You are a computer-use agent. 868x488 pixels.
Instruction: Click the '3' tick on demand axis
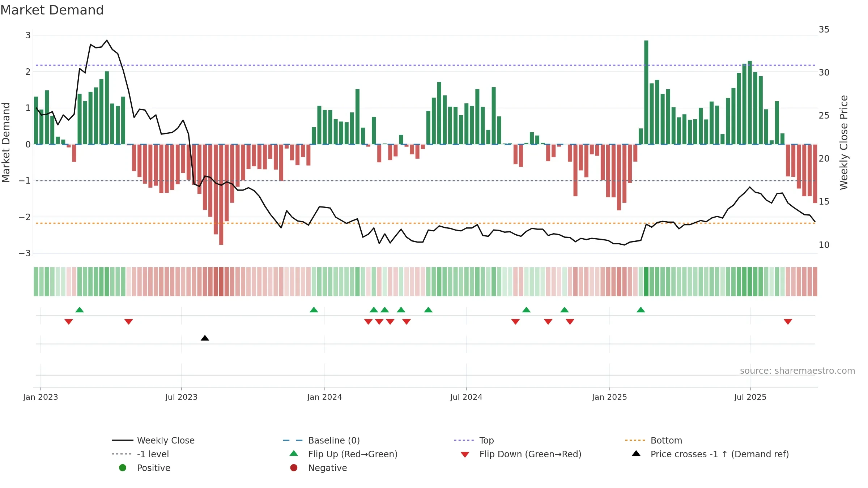coord(28,35)
